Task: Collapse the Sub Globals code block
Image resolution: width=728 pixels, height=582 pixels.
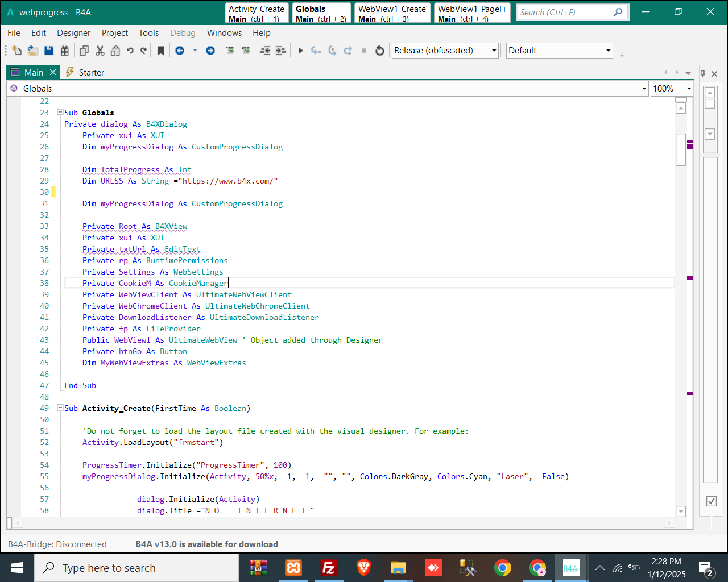Action: click(60, 113)
